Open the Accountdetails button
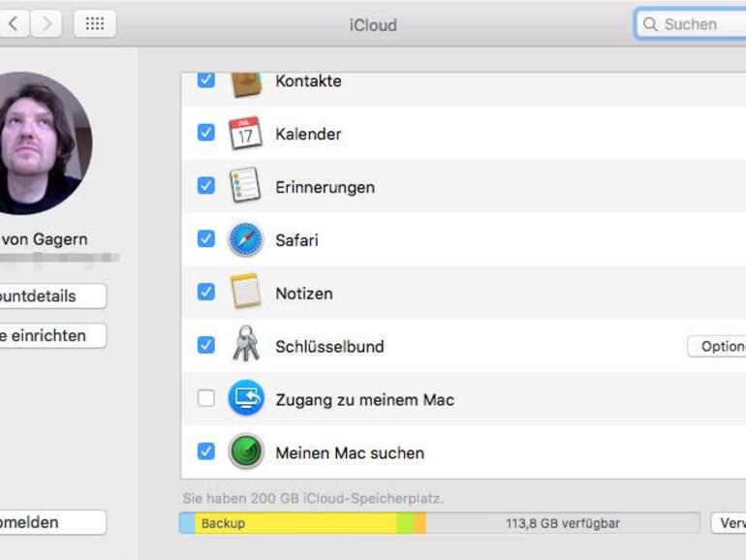Viewport: 746px width, 560px height. [x=50, y=296]
